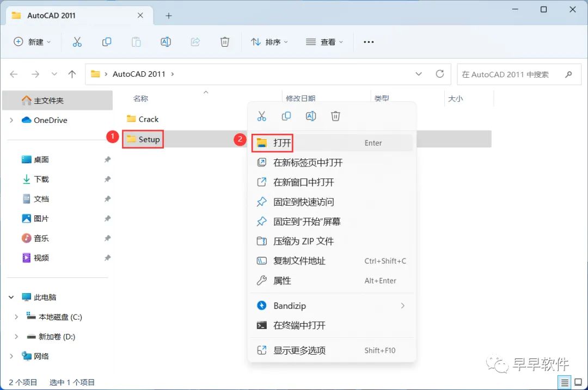The width and height of the screenshot is (588, 390).
Task: Close the AutoCAD 2011 tab
Action: [x=140, y=15]
